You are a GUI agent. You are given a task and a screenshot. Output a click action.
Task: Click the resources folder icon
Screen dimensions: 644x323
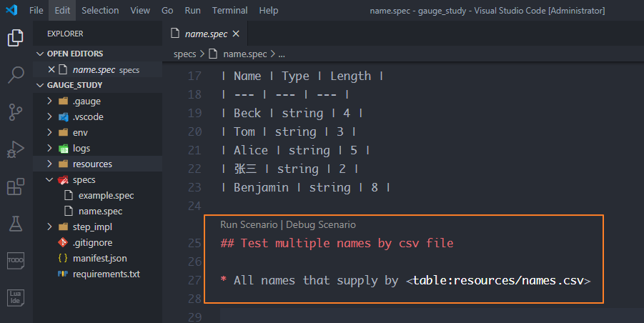pos(63,164)
